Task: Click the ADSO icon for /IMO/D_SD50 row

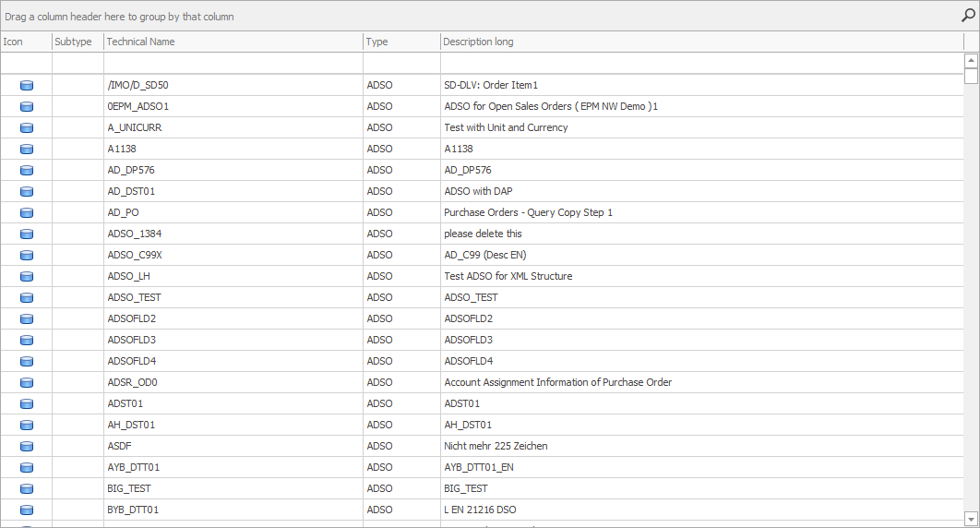Action: (26, 86)
